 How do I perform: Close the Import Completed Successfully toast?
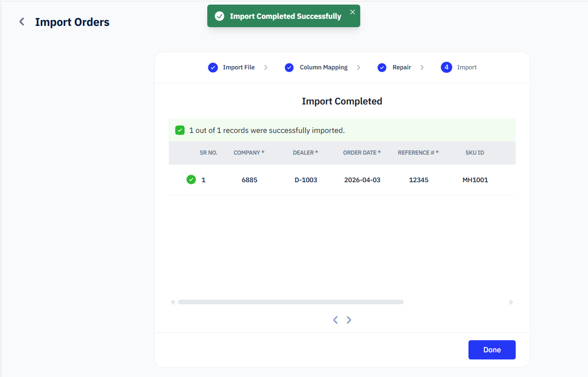352,12
